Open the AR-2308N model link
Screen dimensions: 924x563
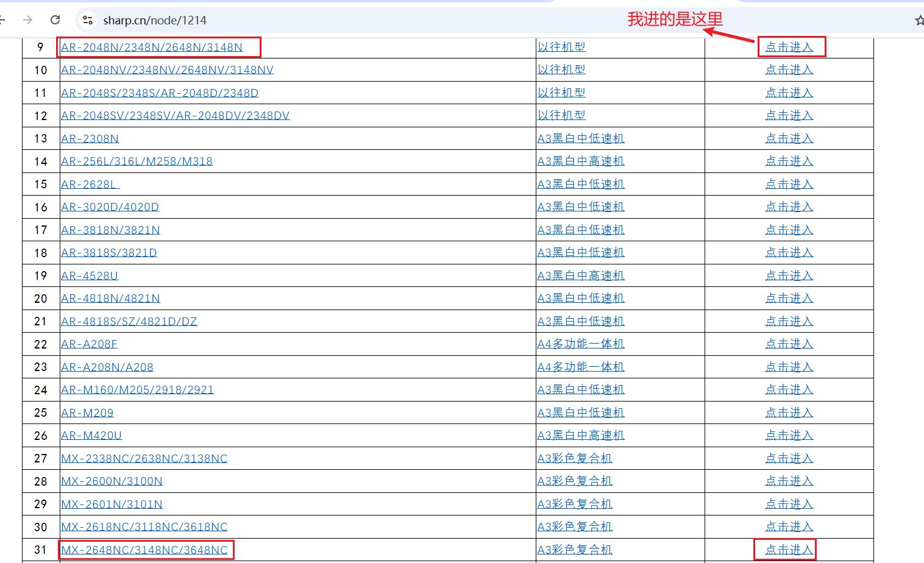90,138
